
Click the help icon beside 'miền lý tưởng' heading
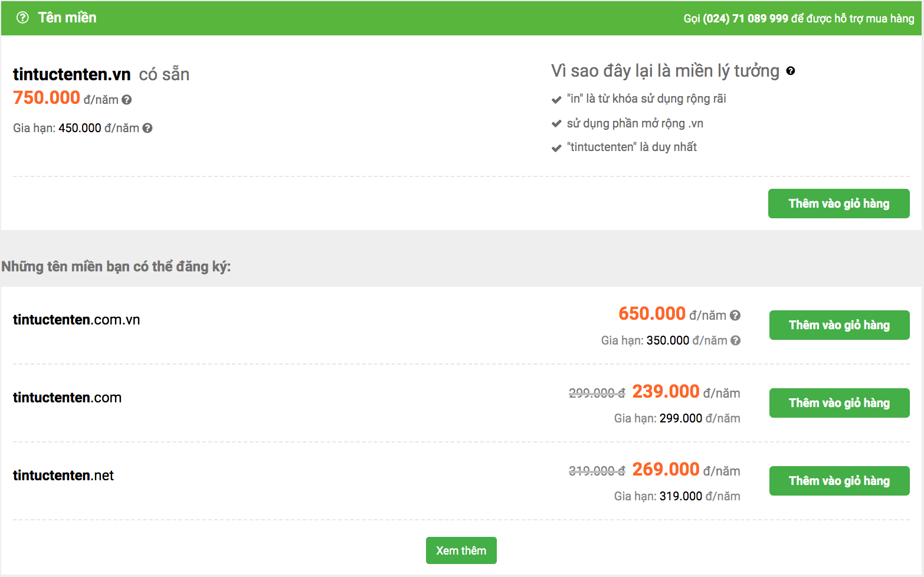click(791, 71)
